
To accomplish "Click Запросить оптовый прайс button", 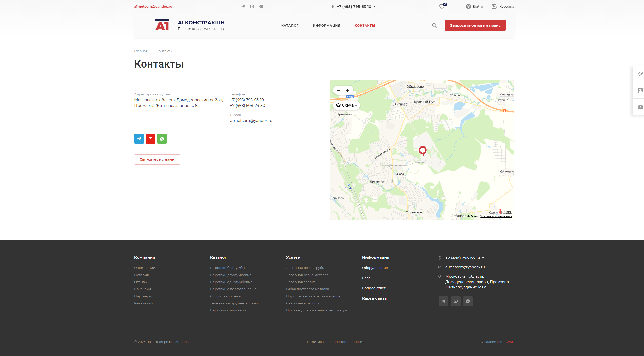I will click(x=475, y=25).
